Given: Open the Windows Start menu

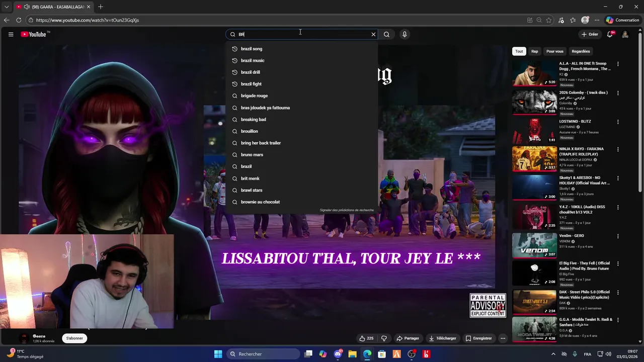Looking at the screenshot, I should point(218,354).
